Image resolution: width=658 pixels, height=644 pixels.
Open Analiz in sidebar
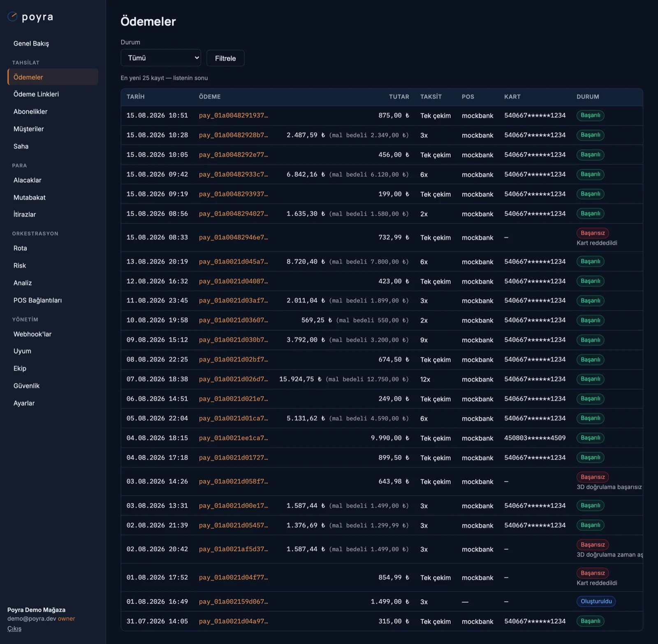click(23, 283)
